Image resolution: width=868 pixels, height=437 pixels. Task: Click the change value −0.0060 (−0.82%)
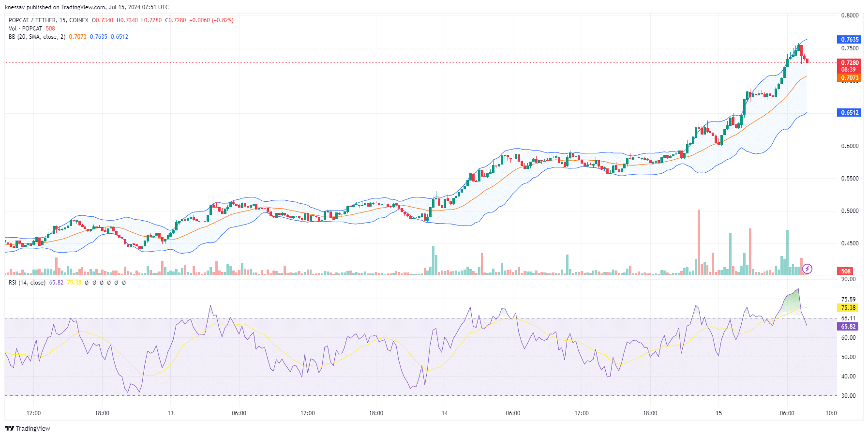pyautogui.click(x=211, y=20)
